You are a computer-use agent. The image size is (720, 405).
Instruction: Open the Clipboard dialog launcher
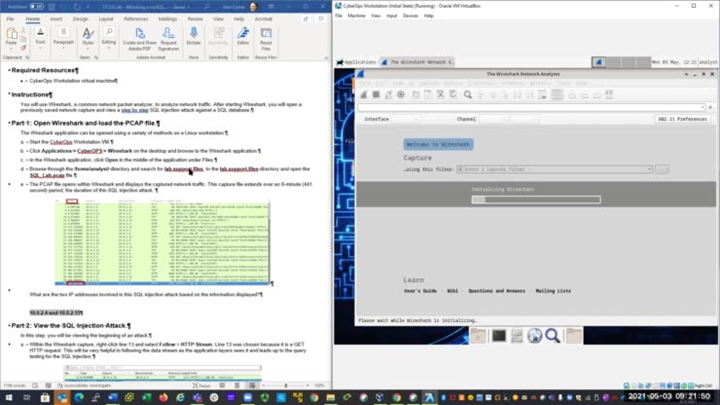27,58
